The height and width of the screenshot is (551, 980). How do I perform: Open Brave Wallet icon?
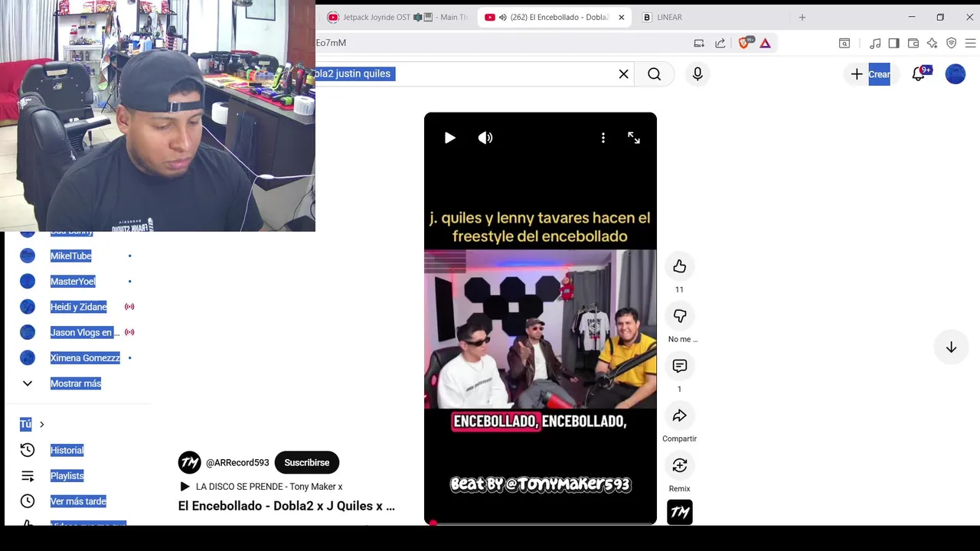coord(913,43)
